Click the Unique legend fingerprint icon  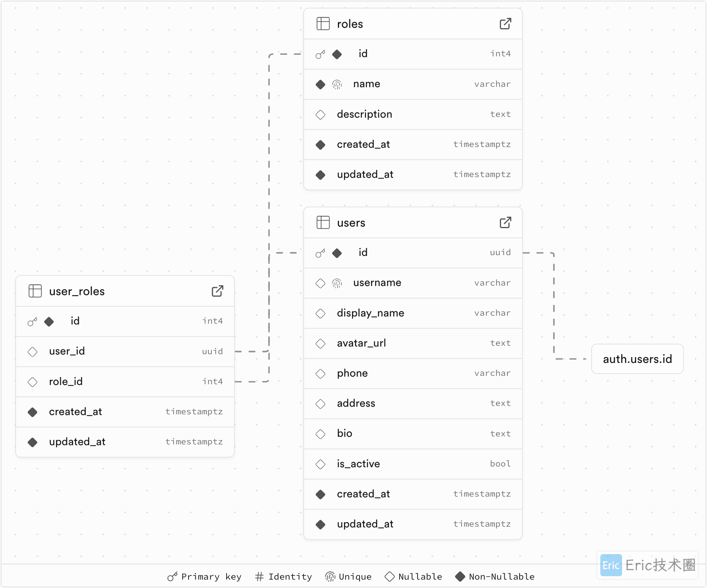tap(330, 577)
